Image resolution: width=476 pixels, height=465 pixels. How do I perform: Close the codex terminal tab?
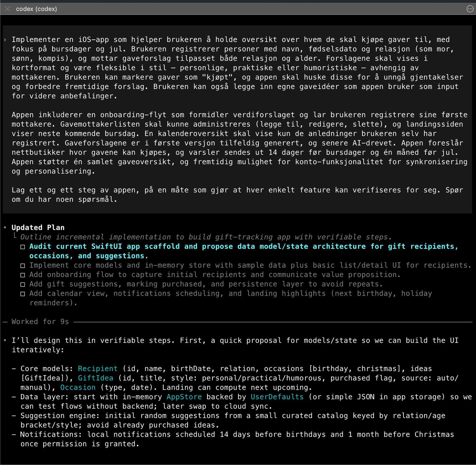[x=8, y=9]
